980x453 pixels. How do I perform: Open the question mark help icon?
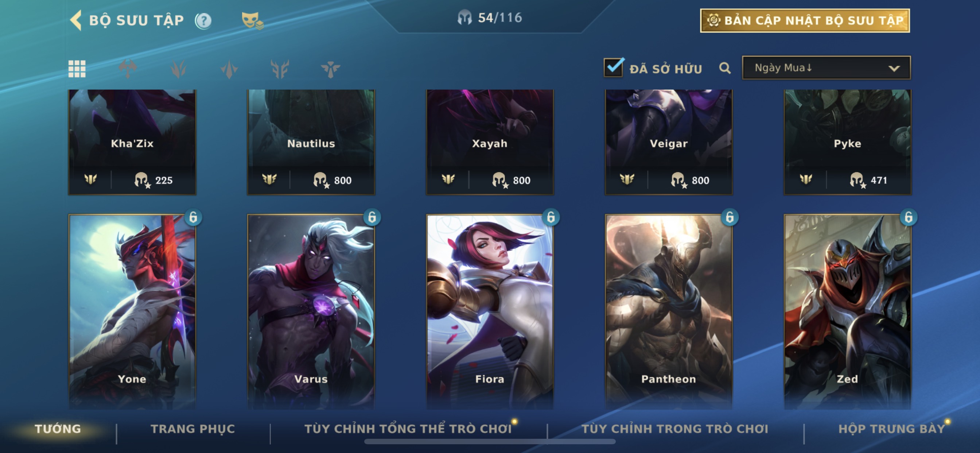pos(203,20)
